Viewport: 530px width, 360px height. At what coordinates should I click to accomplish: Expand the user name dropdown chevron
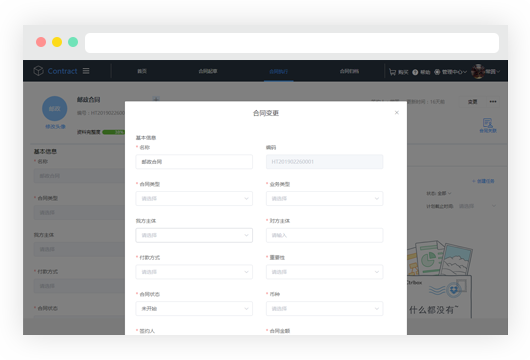click(498, 72)
